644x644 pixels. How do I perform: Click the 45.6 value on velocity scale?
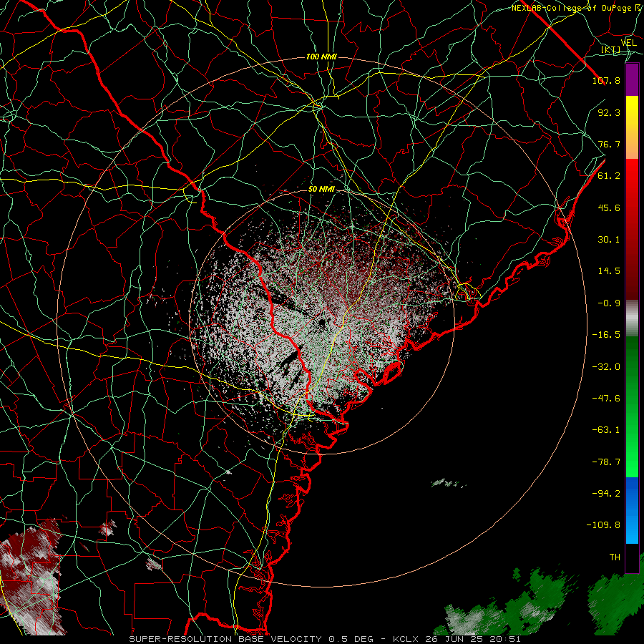[609, 208]
